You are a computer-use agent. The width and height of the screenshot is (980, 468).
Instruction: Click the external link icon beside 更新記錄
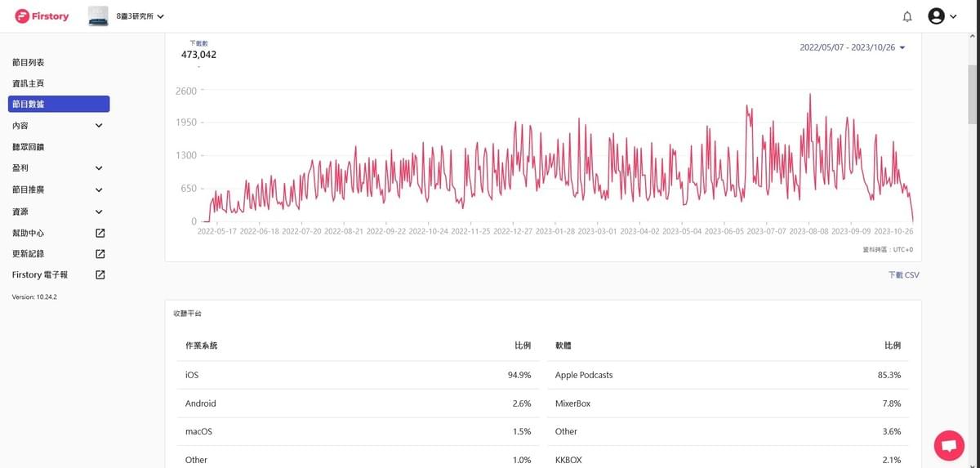pyautogui.click(x=100, y=254)
